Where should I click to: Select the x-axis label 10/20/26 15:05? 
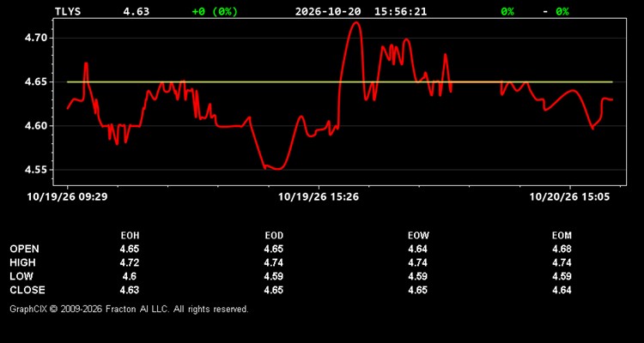(569, 197)
